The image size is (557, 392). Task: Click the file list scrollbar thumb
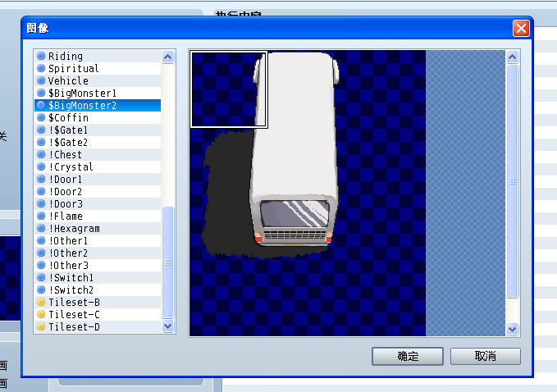click(x=168, y=262)
